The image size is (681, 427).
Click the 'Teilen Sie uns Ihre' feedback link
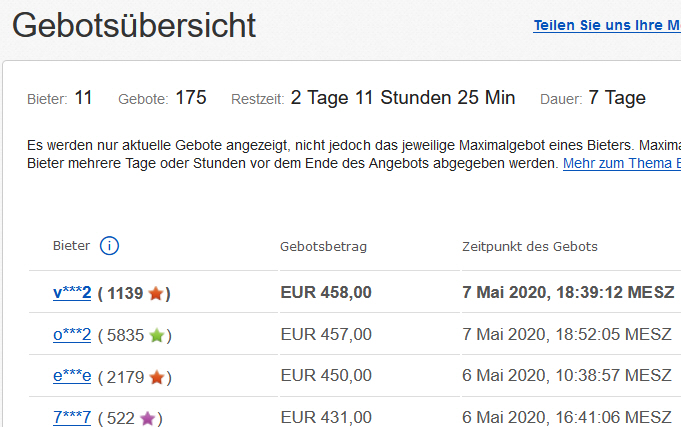[606, 26]
